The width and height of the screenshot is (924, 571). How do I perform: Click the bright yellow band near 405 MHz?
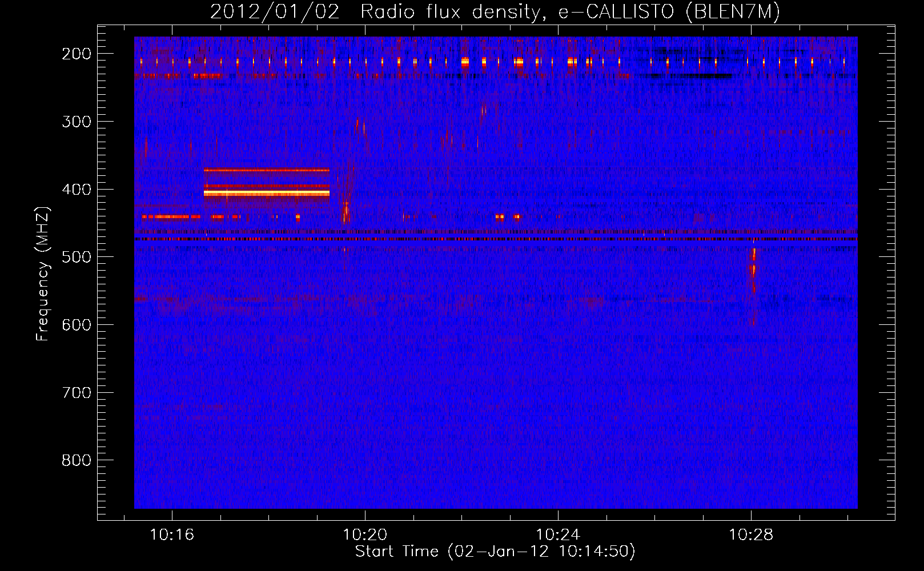pos(267,194)
